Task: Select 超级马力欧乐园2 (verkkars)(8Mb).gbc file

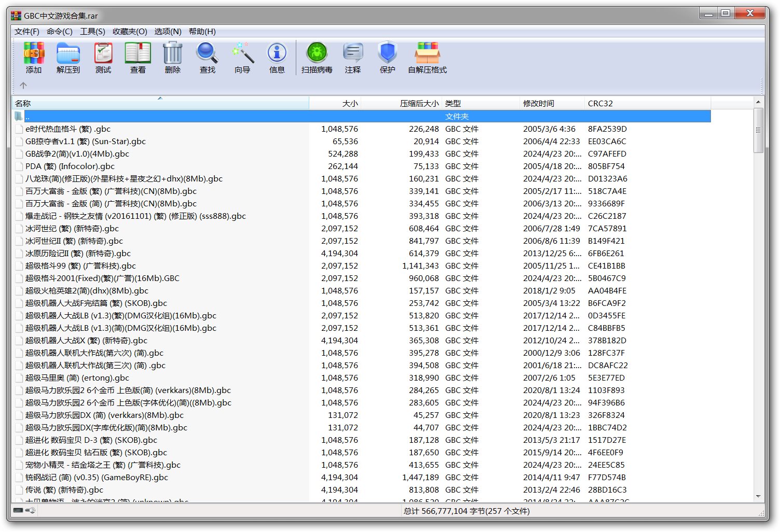Action: pyautogui.click(x=128, y=390)
